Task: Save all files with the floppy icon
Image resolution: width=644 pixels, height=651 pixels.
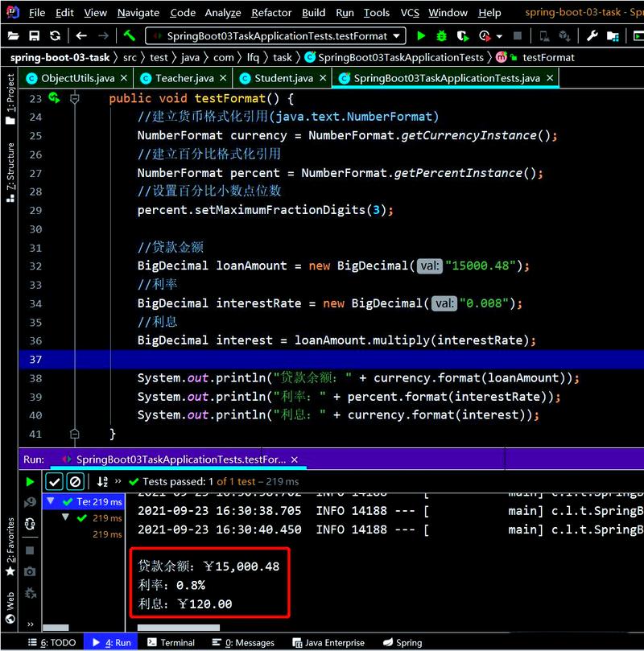Action: (x=34, y=36)
